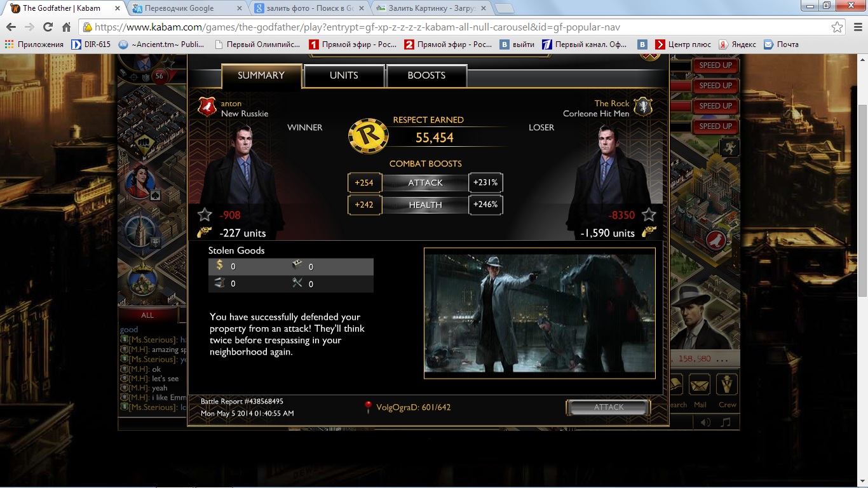868x488 pixels.
Task: Click the winner anton player name
Action: 231,104
